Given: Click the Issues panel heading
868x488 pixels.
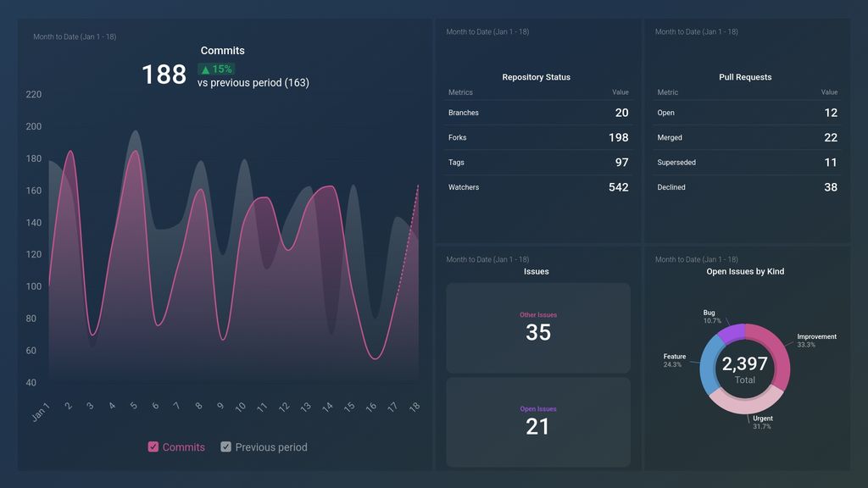Looking at the screenshot, I should click(x=536, y=271).
